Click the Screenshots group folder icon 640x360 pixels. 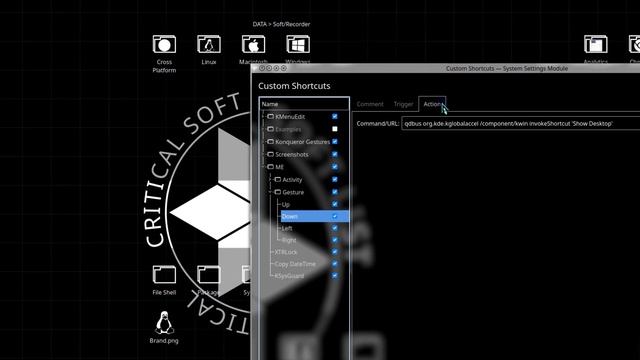(270, 154)
